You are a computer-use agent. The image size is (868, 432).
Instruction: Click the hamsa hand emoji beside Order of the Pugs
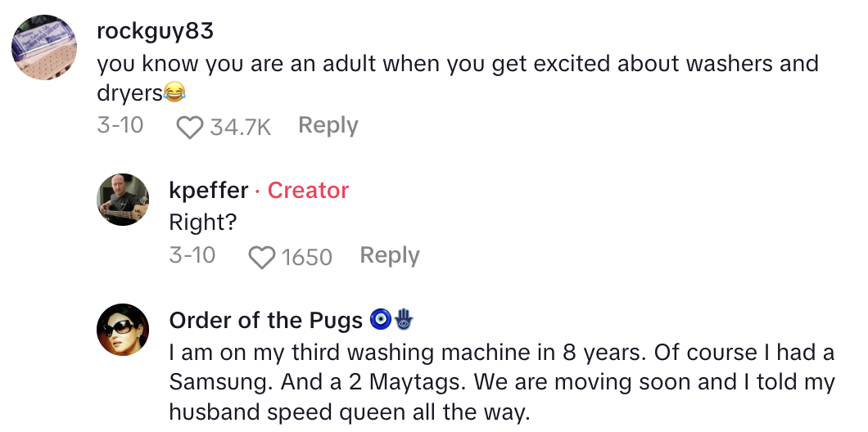pos(405,319)
